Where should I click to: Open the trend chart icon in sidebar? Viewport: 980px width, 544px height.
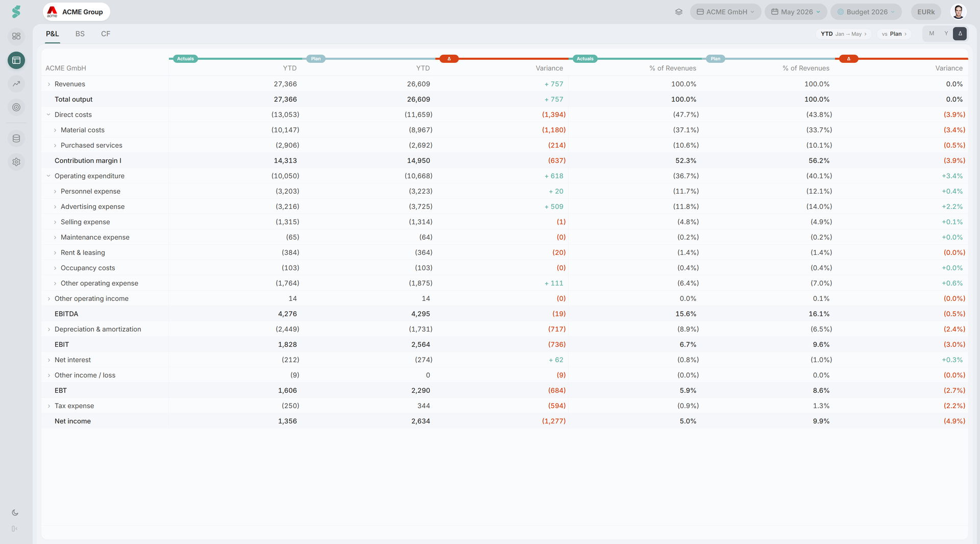16,84
